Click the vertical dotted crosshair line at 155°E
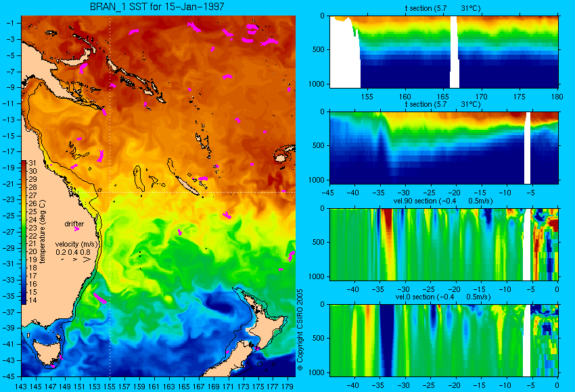575x392 pixels. tap(110, 197)
